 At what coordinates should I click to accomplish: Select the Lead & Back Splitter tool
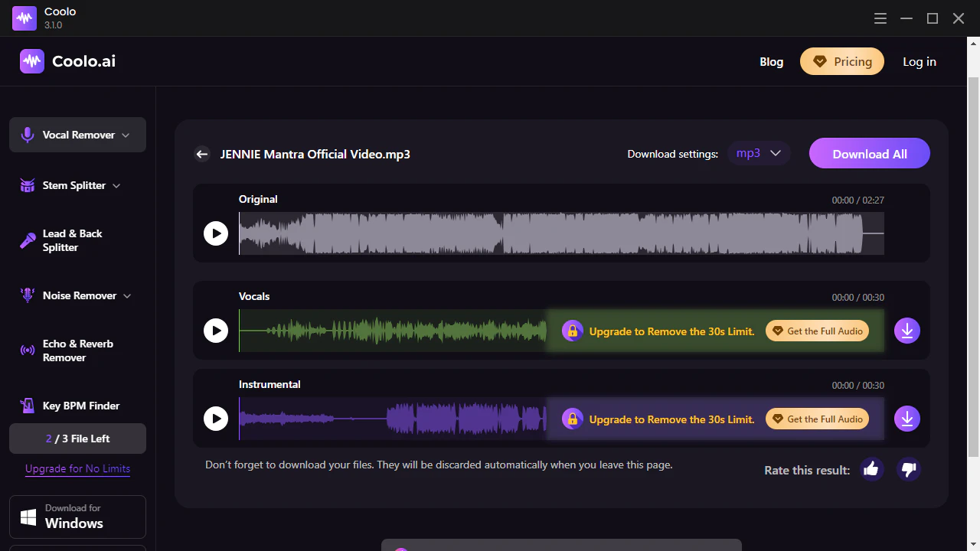(x=73, y=240)
